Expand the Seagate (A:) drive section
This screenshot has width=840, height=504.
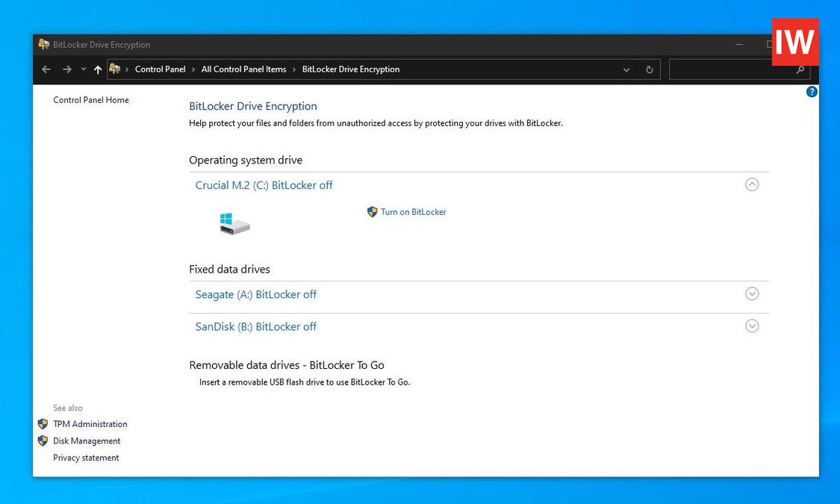pyautogui.click(x=752, y=293)
